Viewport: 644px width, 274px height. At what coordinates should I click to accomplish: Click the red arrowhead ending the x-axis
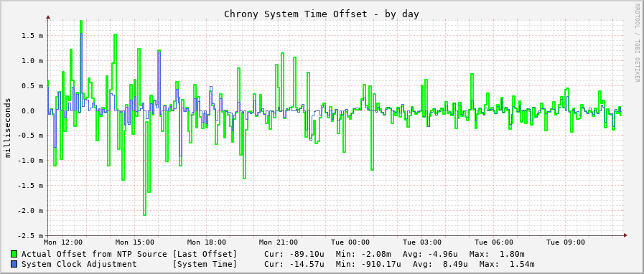coord(625,235)
